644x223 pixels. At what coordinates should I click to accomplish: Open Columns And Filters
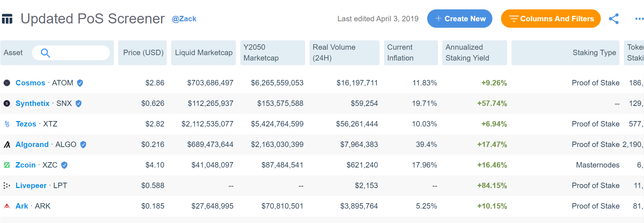[x=551, y=19]
